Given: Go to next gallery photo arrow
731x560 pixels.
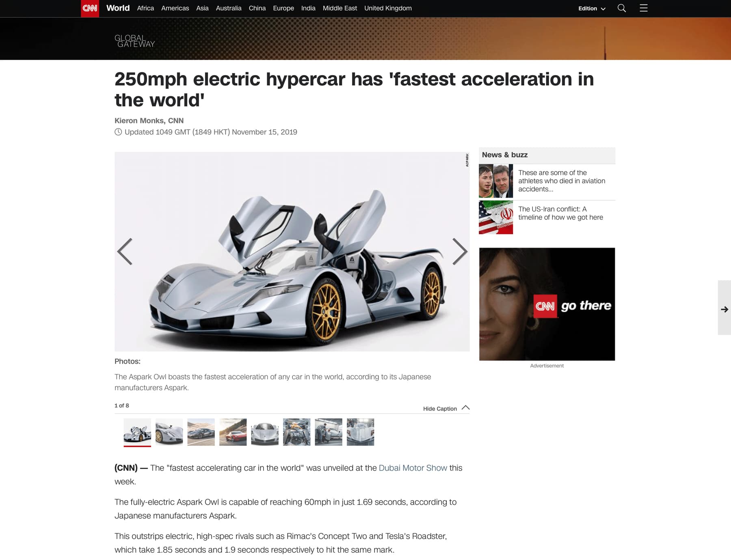Looking at the screenshot, I should (x=460, y=252).
